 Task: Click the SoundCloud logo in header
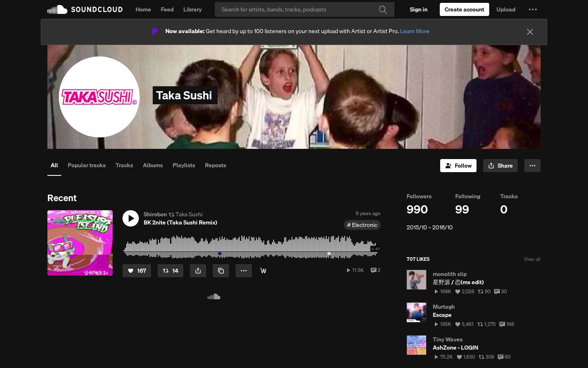tap(85, 9)
